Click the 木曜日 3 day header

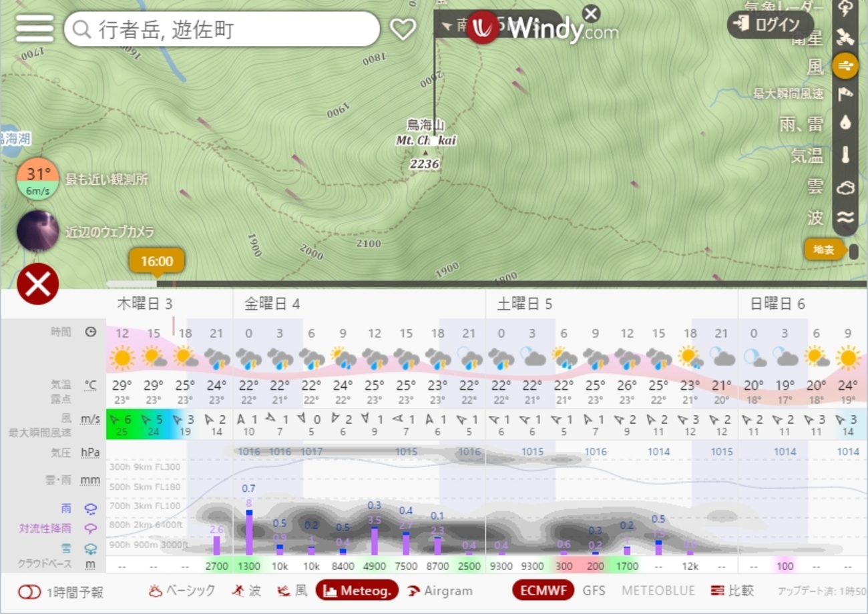pyautogui.click(x=145, y=304)
